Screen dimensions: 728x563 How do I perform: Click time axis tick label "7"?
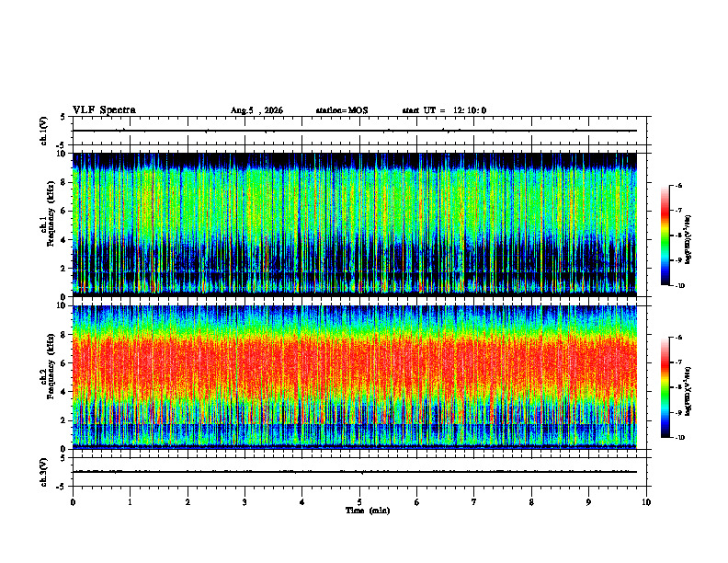474,502
